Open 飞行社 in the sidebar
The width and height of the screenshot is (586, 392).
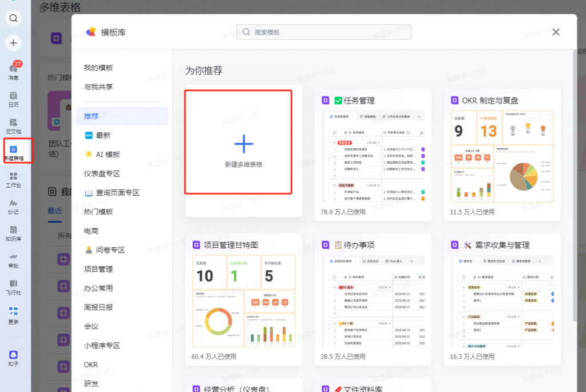[14, 287]
